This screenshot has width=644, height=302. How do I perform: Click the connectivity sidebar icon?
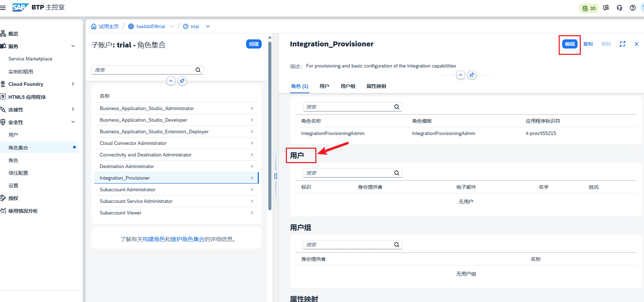pos(3,109)
